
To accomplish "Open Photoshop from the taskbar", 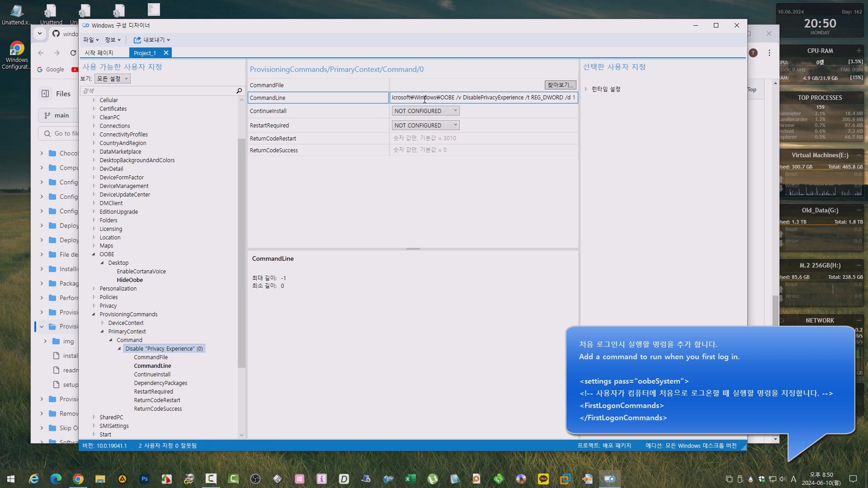I will coord(145,479).
